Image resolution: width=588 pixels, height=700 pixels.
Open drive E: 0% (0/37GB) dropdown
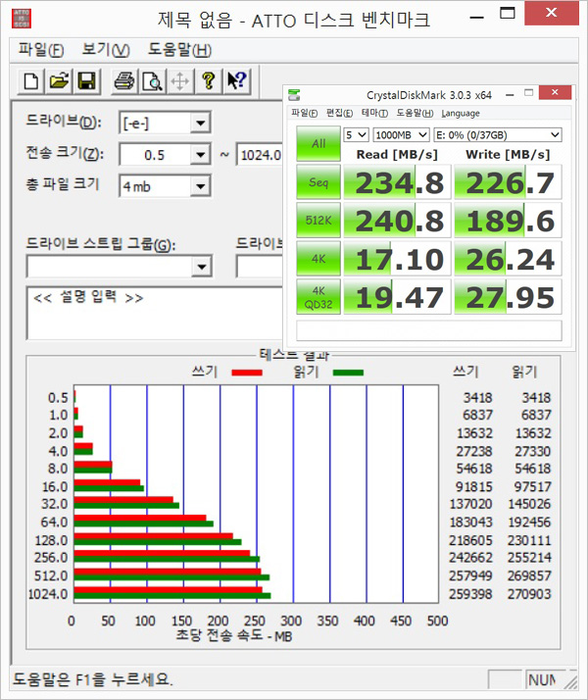pos(498,135)
